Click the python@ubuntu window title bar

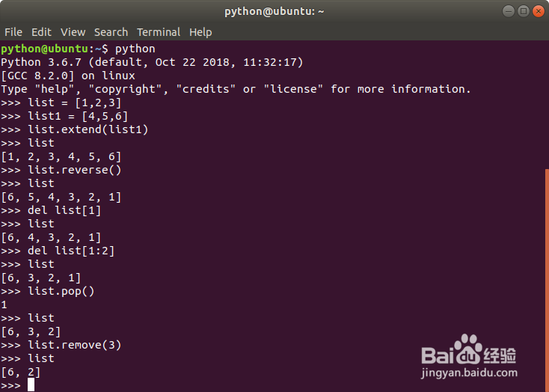[x=274, y=11]
